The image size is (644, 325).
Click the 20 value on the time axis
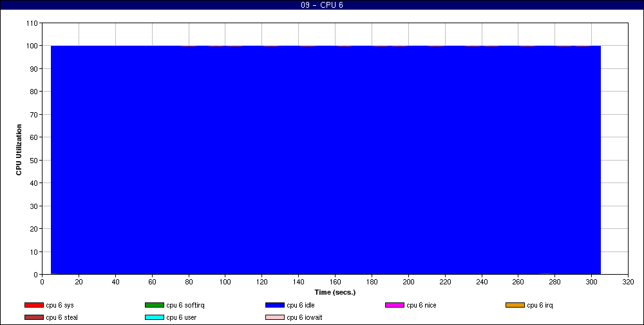point(79,282)
